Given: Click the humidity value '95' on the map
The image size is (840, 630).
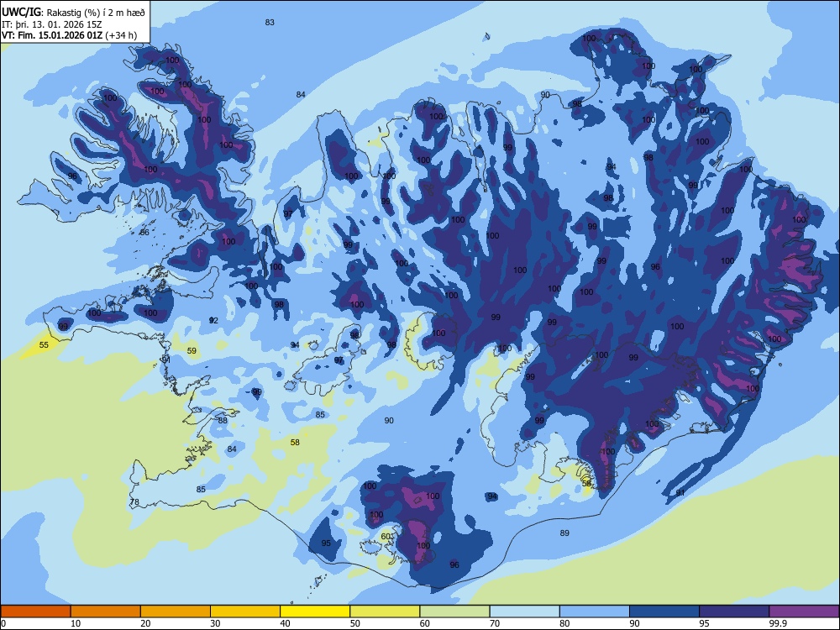Looking at the screenshot, I should click(326, 543).
